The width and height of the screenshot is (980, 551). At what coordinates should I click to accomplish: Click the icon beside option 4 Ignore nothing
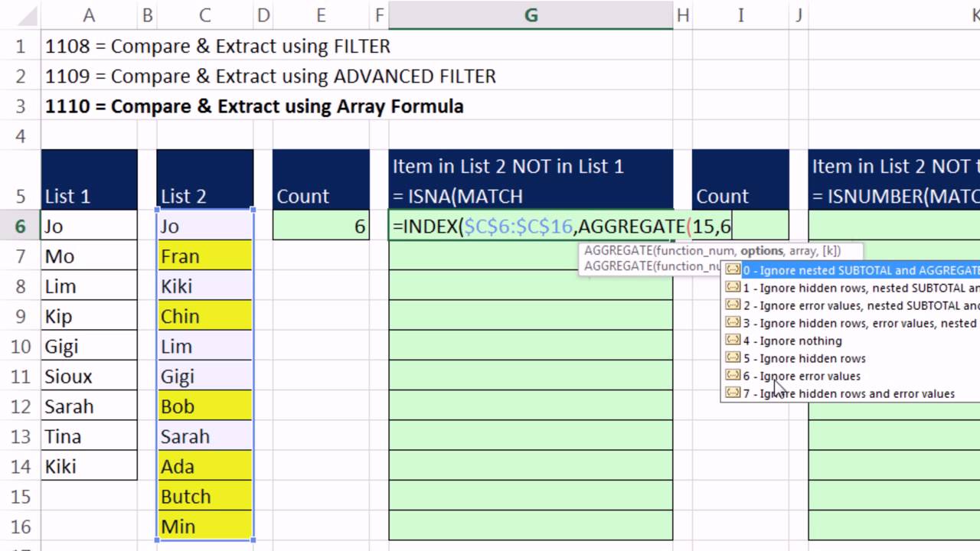point(733,341)
